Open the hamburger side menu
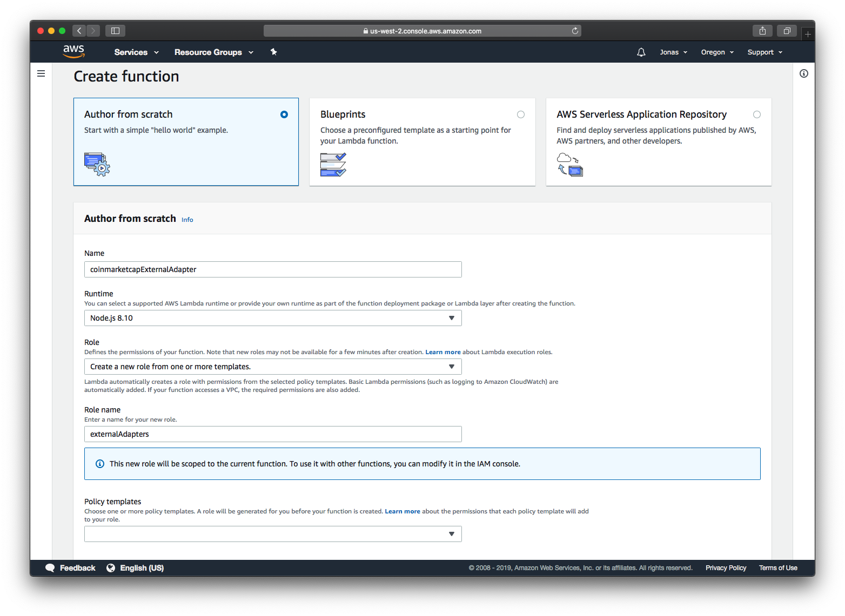845x616 pixels. (41, 73)
